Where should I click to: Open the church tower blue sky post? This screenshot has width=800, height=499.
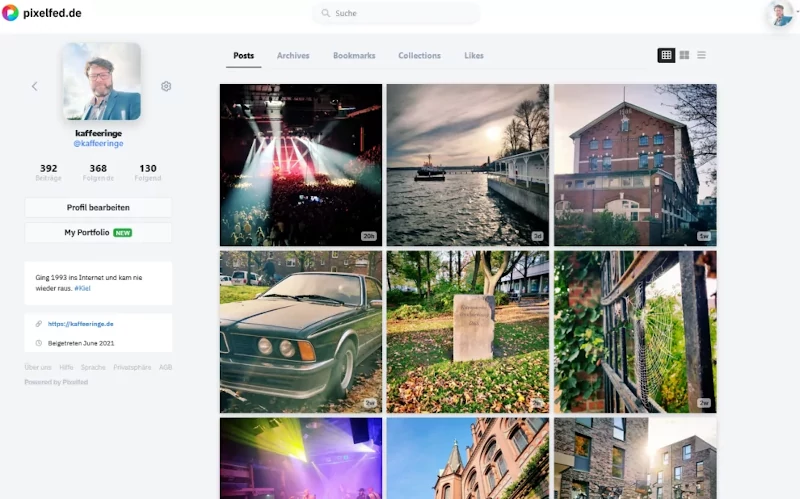(468, 458)
